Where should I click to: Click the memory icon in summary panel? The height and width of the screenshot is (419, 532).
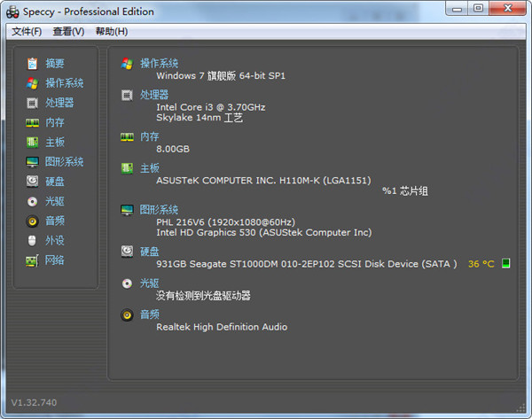coord(127,137)
